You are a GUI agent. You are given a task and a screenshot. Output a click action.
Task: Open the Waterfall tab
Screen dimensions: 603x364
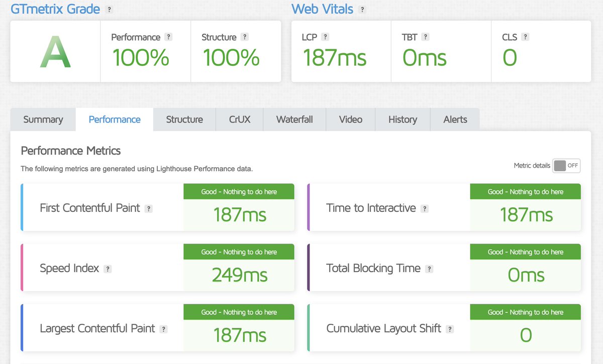click(x=294, y=119)
